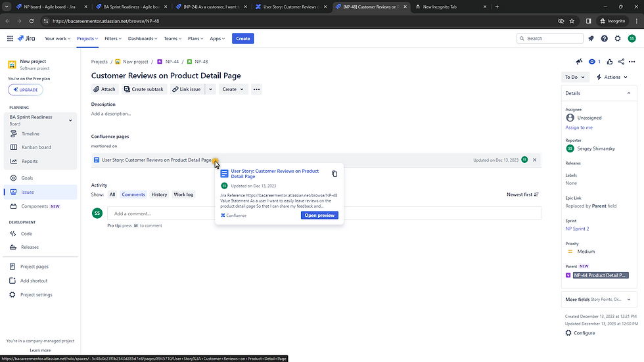Click UPGRADE button
The image size is (644, 362).
click(x=26, y=90)
